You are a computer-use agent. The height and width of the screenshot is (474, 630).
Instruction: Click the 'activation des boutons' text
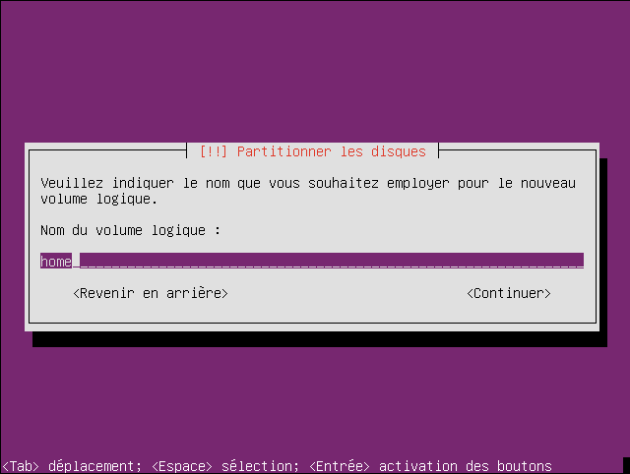[x=465, y=466]
